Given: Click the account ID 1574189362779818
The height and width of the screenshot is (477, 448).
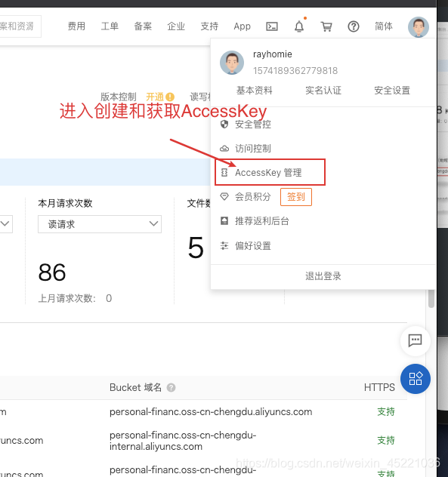Looking at the screenshot, I should coord(295,71).
